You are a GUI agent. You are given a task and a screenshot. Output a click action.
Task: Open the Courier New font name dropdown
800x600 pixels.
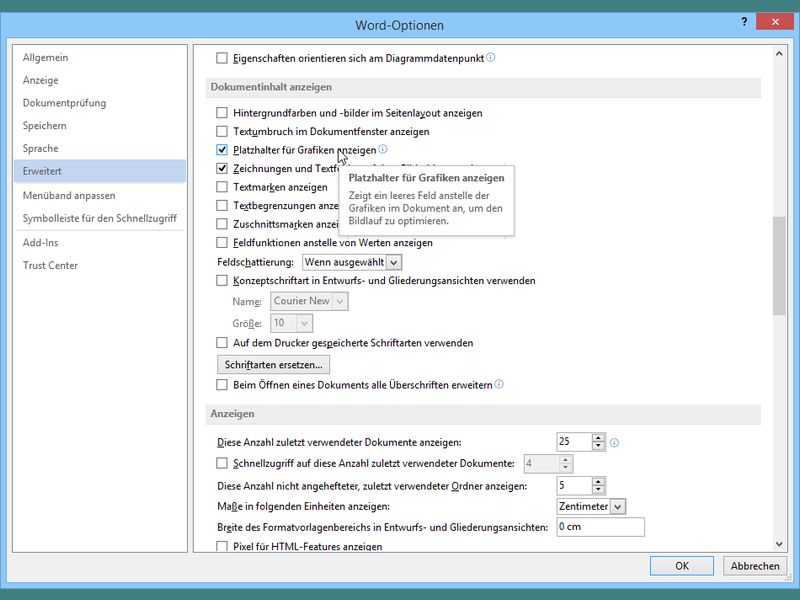point(340,301)
